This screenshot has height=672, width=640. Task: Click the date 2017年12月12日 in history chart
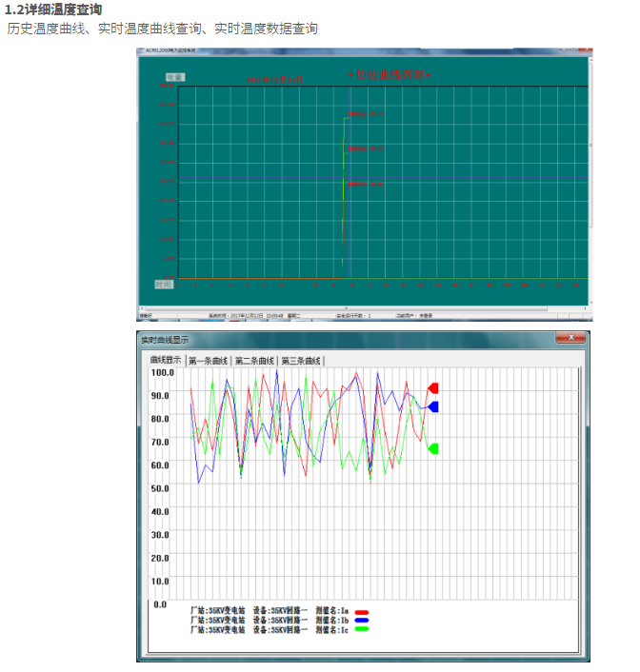point(274,80)
